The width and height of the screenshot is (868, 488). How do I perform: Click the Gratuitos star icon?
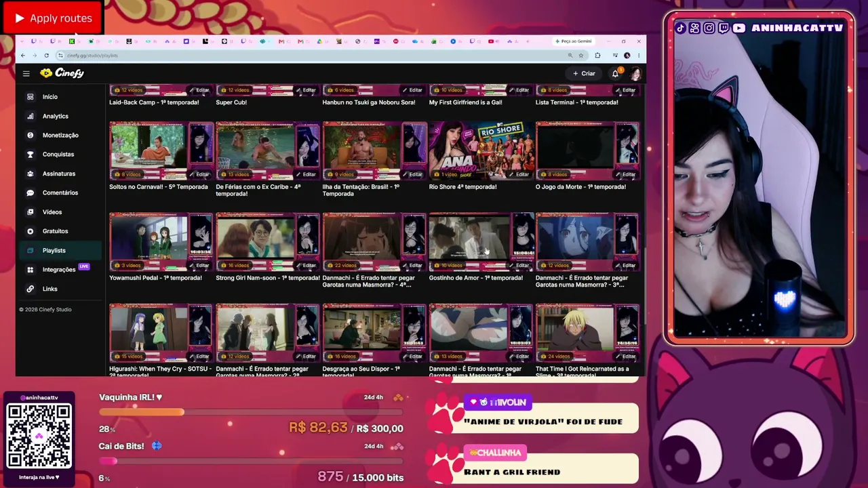(30, 231)
